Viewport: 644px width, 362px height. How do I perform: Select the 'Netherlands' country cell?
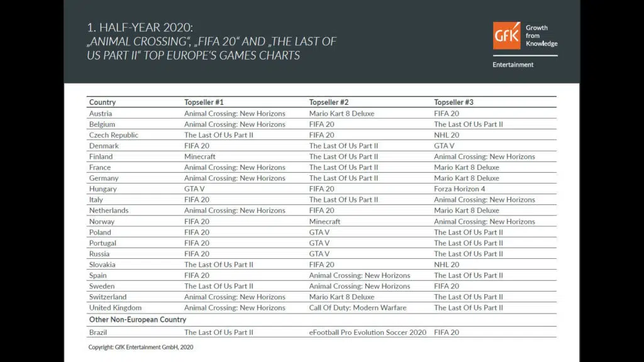[108, 210]
